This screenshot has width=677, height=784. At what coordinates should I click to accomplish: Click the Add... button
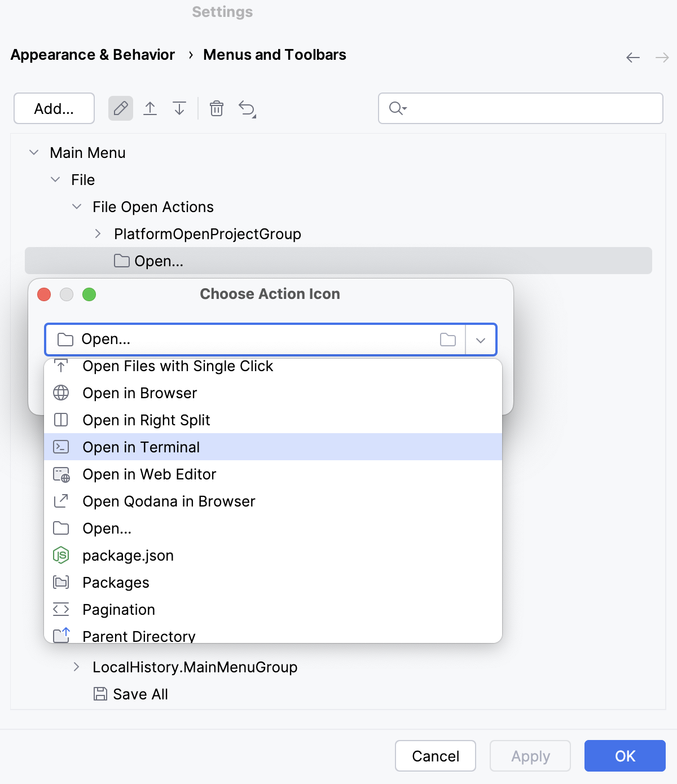(x=54, y=108)
